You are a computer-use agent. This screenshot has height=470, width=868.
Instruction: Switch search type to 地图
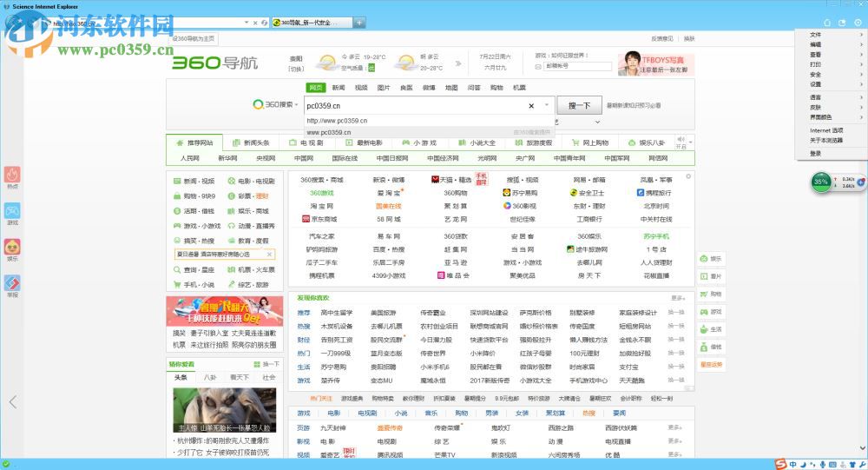tap(451, 88)
